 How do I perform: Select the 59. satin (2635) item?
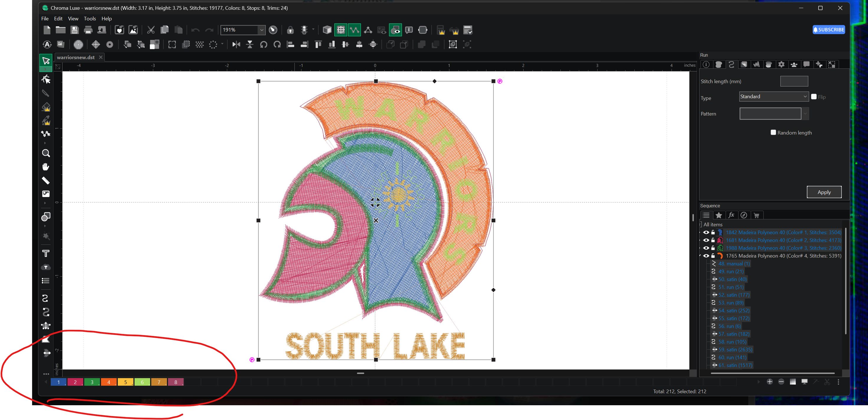click(735, 350)
